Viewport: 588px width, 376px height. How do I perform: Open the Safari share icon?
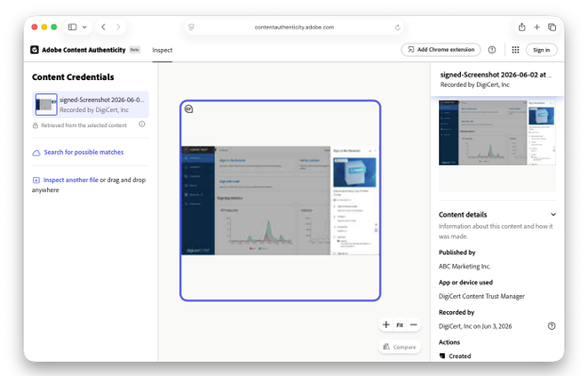click(522, 27)
